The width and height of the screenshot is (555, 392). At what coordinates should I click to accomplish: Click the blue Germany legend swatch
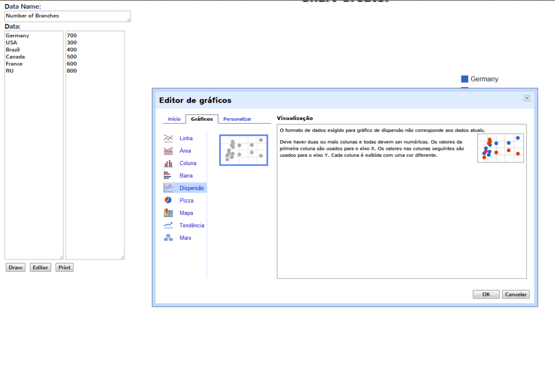point(465,79)
